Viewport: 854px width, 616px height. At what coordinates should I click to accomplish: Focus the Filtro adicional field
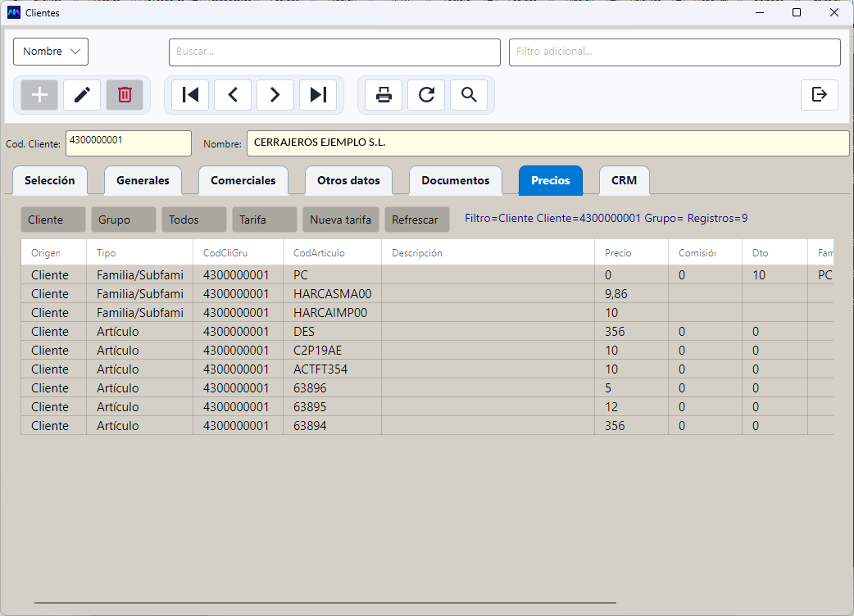675,52
